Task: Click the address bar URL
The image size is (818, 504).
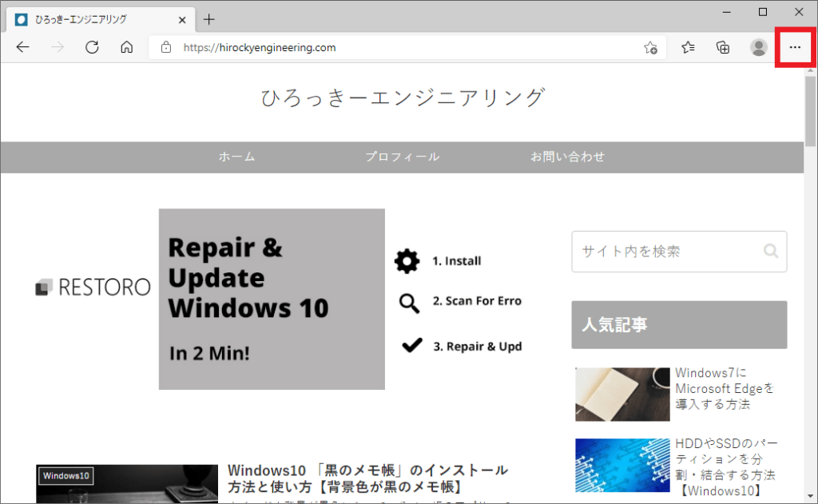Action: point(260,47)
